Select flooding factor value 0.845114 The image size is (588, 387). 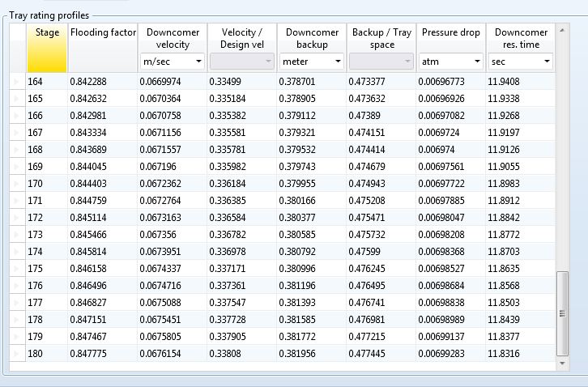pyautogui.click(x=102, y=218)
